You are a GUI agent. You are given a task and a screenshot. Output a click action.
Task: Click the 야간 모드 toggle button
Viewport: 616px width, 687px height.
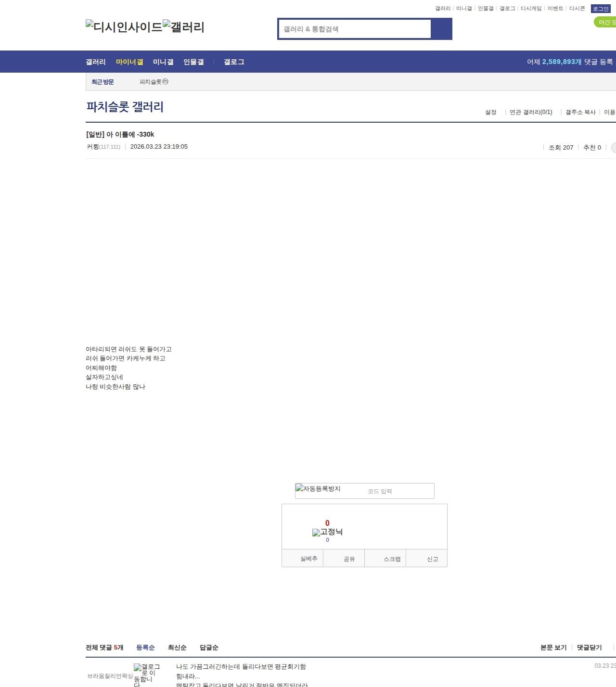(605, 21)
